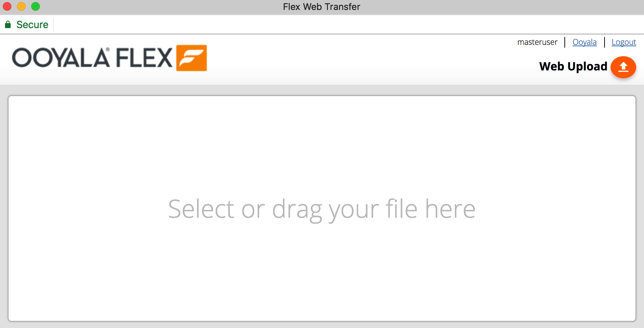Click the OOYALA word in the logo
The image size is (644, 328).
pyautogui.click(x=61, y=58)
